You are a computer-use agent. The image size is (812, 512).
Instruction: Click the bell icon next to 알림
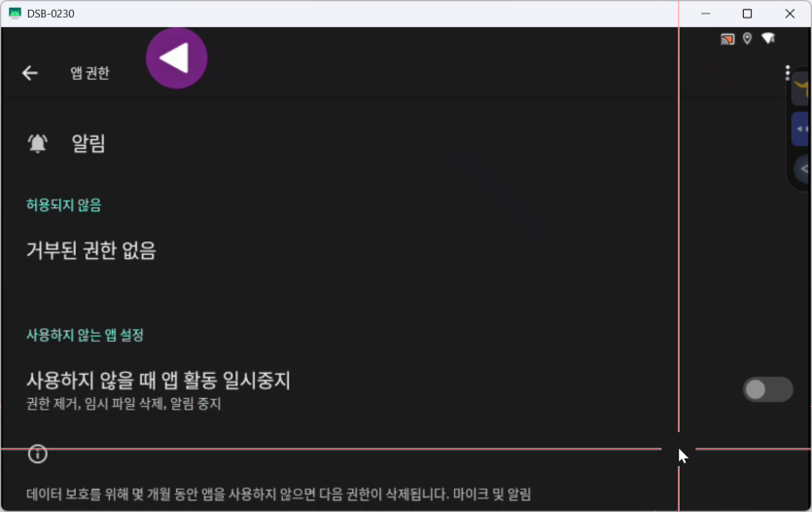click(x=37, y=143)
